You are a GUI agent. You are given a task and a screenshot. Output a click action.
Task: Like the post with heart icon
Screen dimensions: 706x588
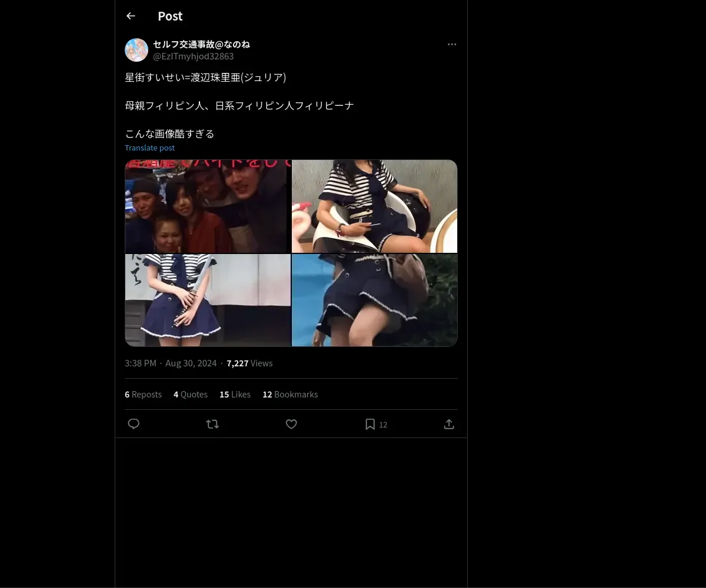(x=291, y=424)
